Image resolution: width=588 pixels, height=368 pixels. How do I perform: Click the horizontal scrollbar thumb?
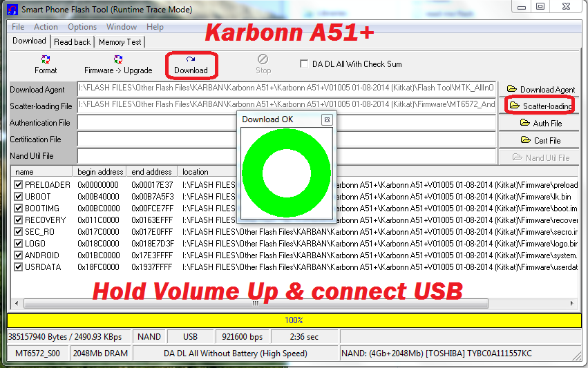[256, 303]
